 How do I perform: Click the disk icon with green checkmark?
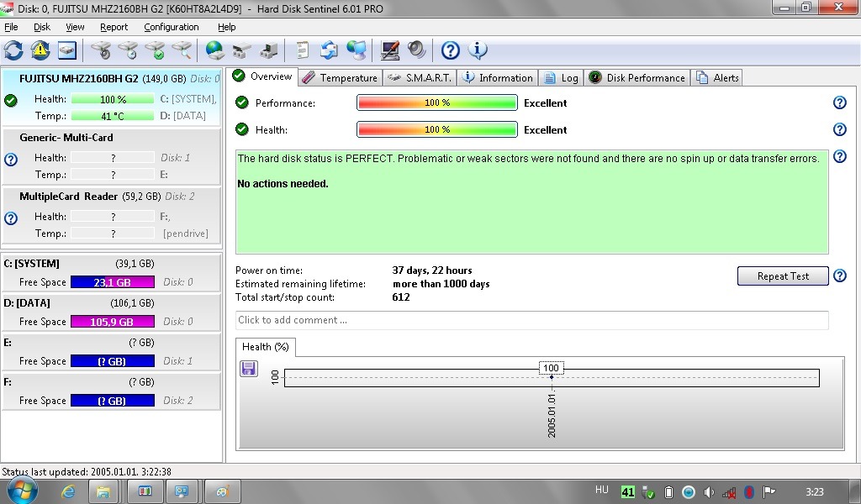(155, 50)
